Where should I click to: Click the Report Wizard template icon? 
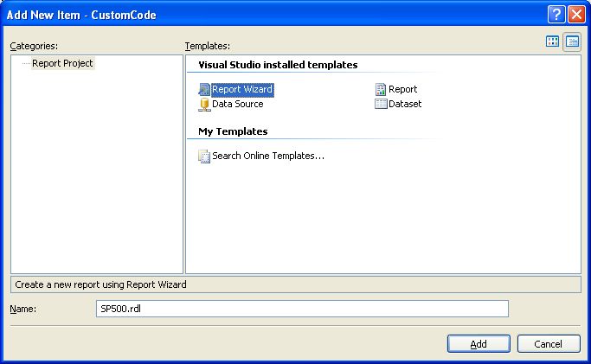point(204,89)
